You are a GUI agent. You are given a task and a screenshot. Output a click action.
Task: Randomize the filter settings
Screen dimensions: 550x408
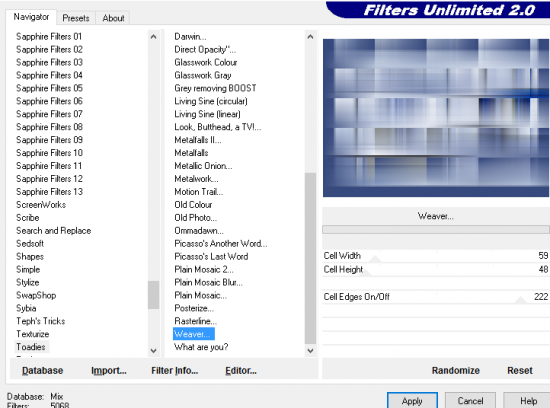455,370
